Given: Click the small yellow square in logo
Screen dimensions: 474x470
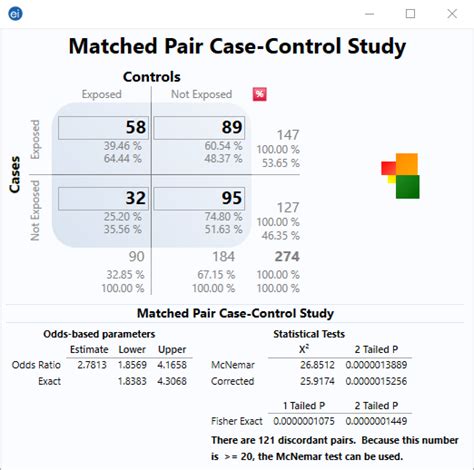Looking at the screenshot, I should click(x=392, y=179).
